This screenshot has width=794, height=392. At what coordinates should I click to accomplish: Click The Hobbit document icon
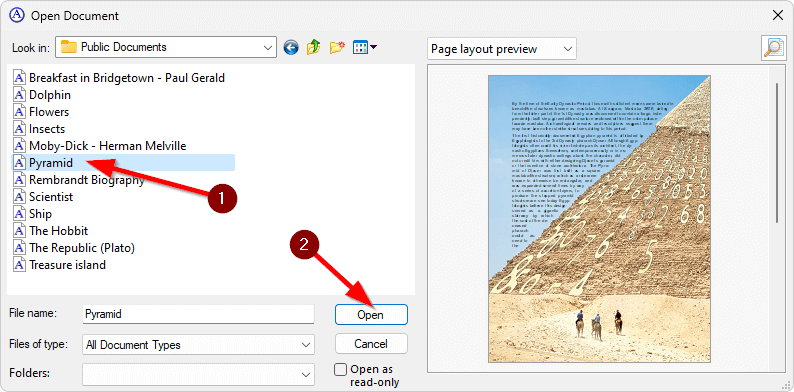click(19, 231)
